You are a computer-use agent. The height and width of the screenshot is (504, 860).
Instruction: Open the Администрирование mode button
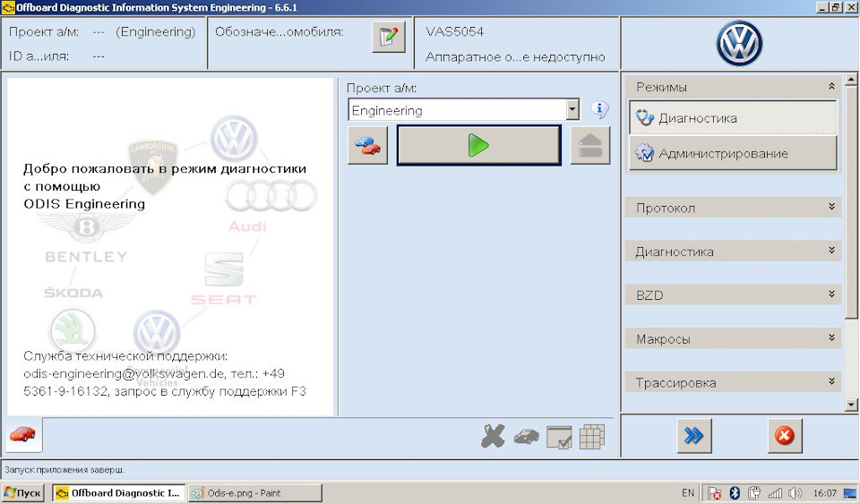(733, 153)
